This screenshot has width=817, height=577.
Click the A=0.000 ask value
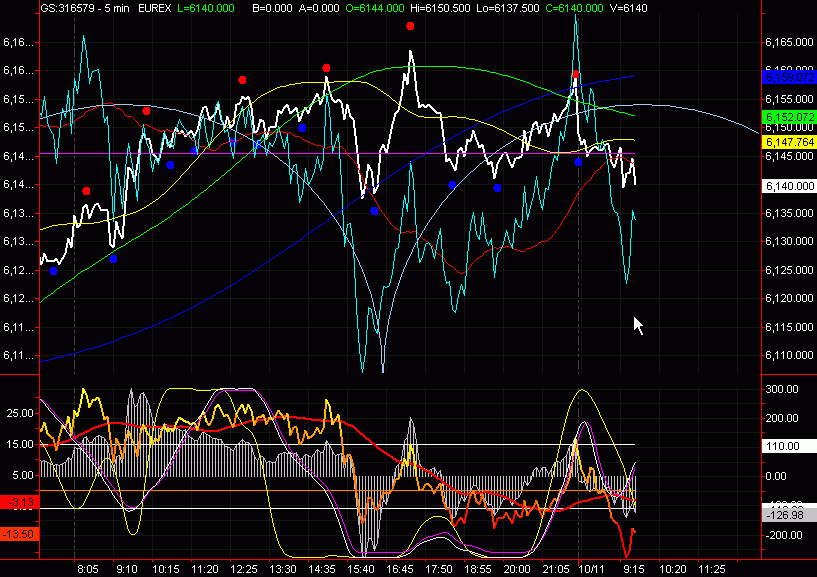coord(320,8)
